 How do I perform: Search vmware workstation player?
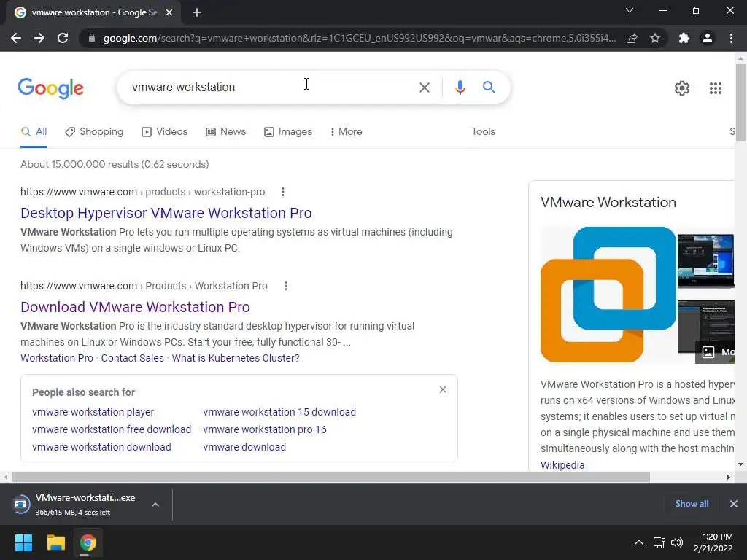point(93,412)
